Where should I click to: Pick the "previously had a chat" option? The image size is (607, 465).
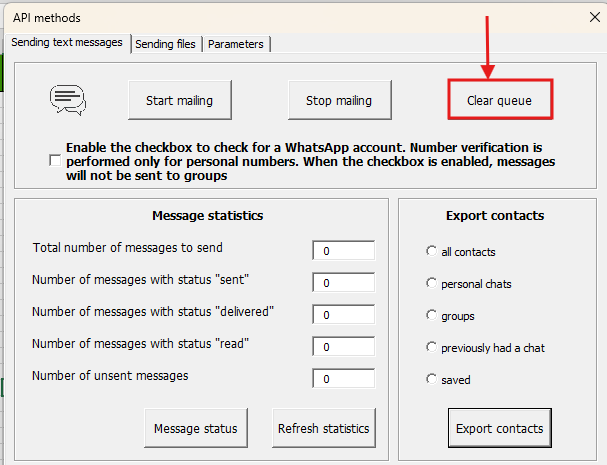click(431, 347)
